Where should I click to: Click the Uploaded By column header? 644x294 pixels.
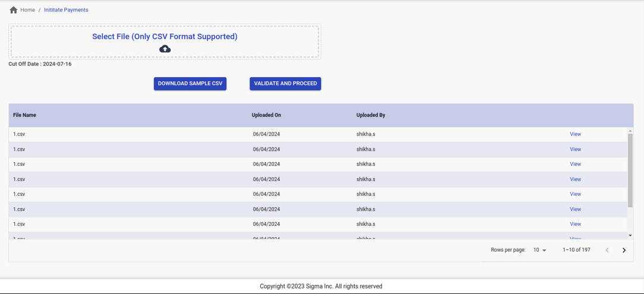click(371, 115)
